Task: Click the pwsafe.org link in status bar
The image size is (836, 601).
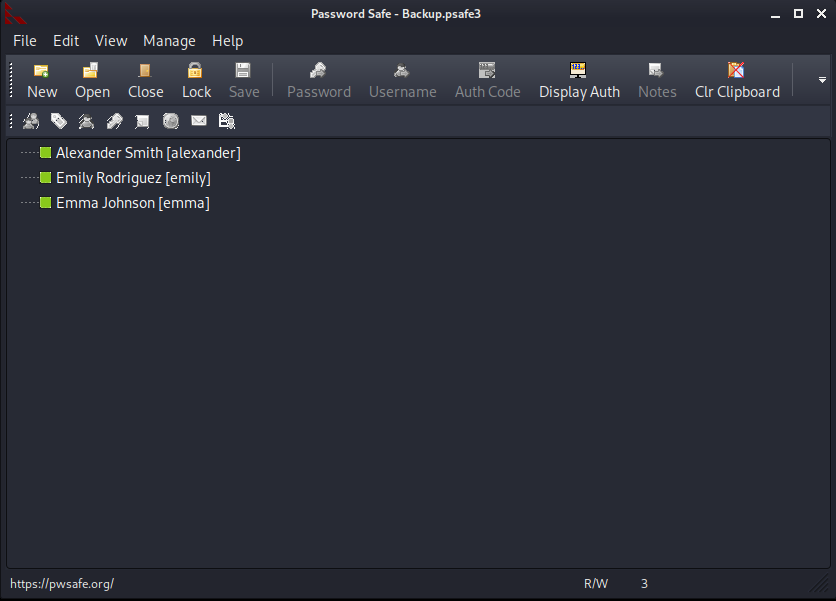Action: coord(62,584)
